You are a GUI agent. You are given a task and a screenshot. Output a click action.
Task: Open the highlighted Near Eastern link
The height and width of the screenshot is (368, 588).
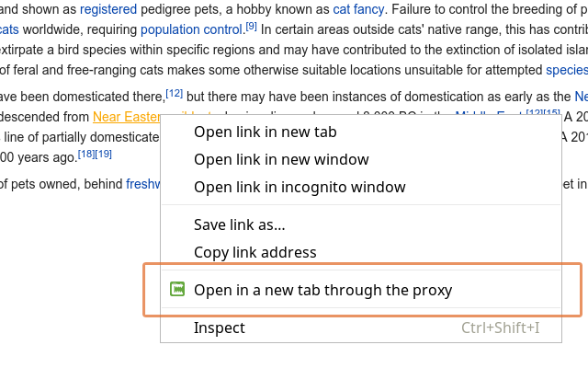(x=127, y=117)
